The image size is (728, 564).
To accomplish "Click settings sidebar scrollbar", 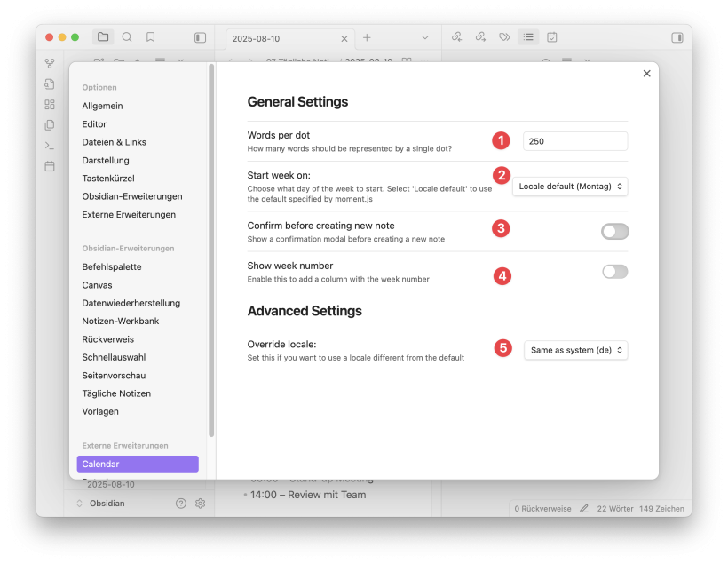I will coord(211,250).
